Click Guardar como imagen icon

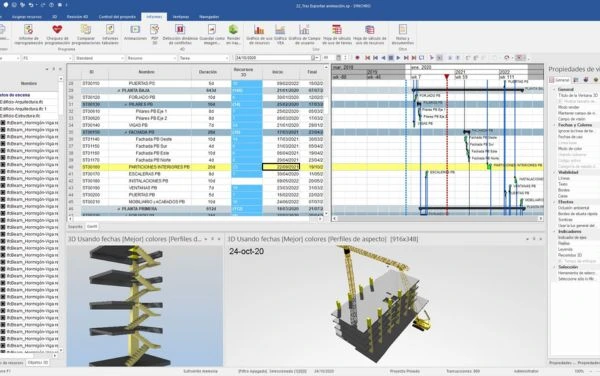[x=212, y=29]
